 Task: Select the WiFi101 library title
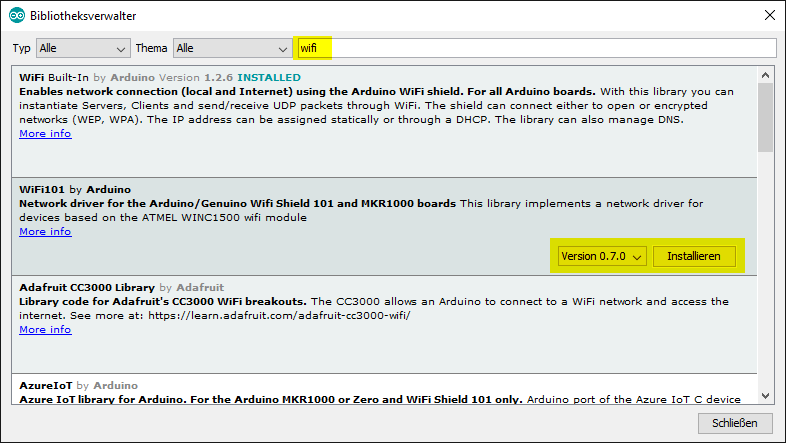(40, 189)
